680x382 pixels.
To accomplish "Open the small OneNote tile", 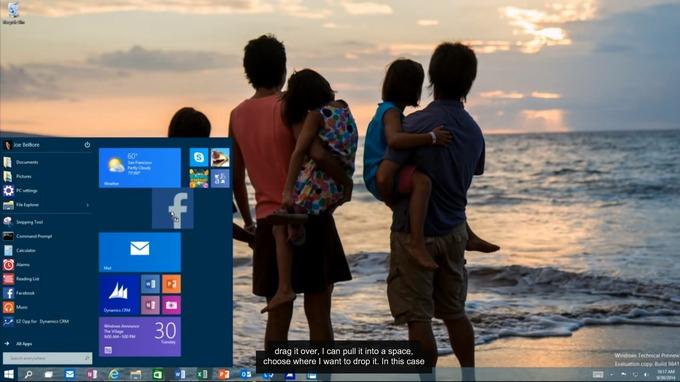I will 150,305.
